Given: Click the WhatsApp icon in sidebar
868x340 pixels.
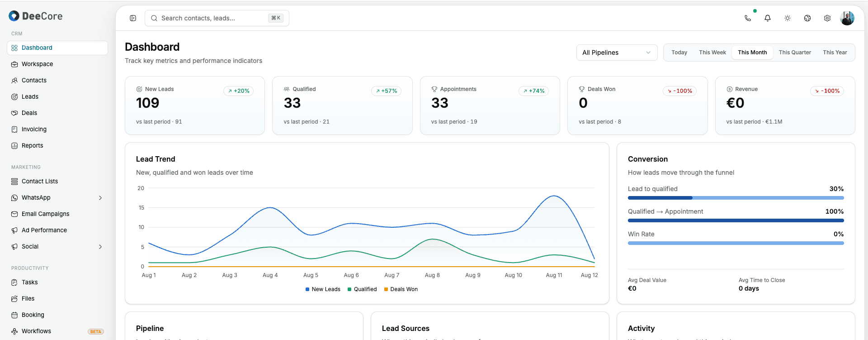Looking at the screenshot, I should (x=14, y=198).
